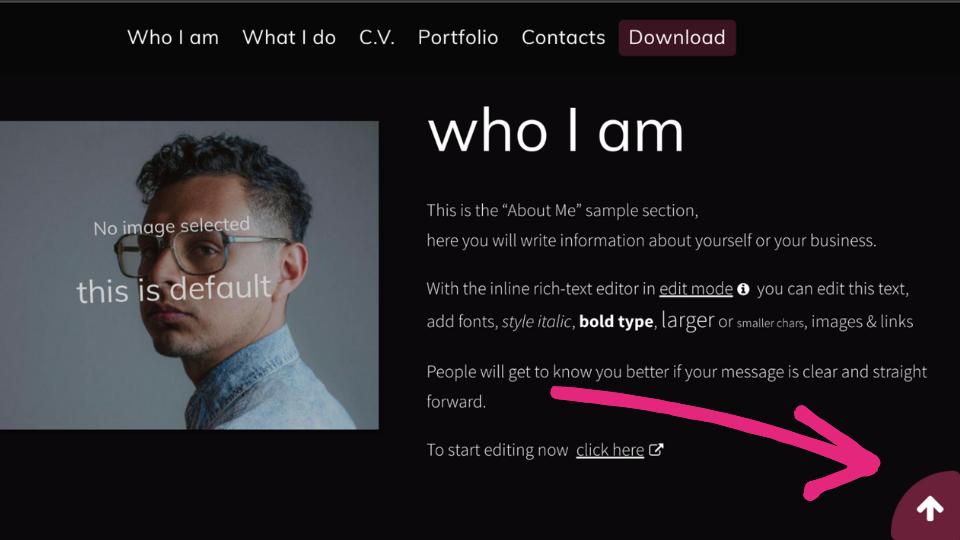Click the "this is default" overlay text
Screen dimensions: 960x540
tap(174, 290)
